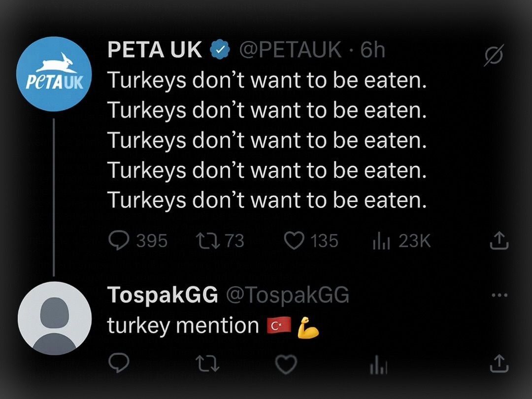
Task: Click the TospakGG display name
Action: click(163, 295)
